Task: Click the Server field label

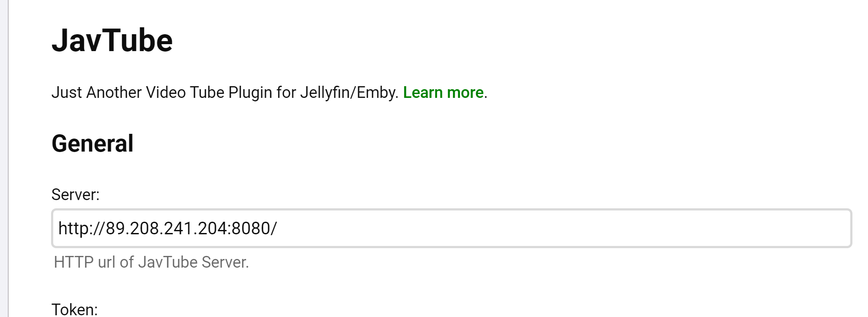Action: pyautogui.click(x=76, y=195)
